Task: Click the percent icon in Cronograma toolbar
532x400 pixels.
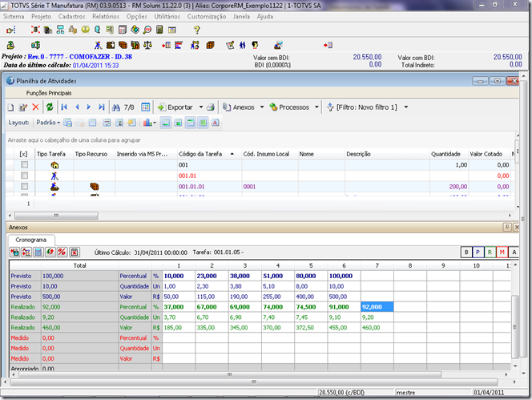Action: click(x=62, y=252)
